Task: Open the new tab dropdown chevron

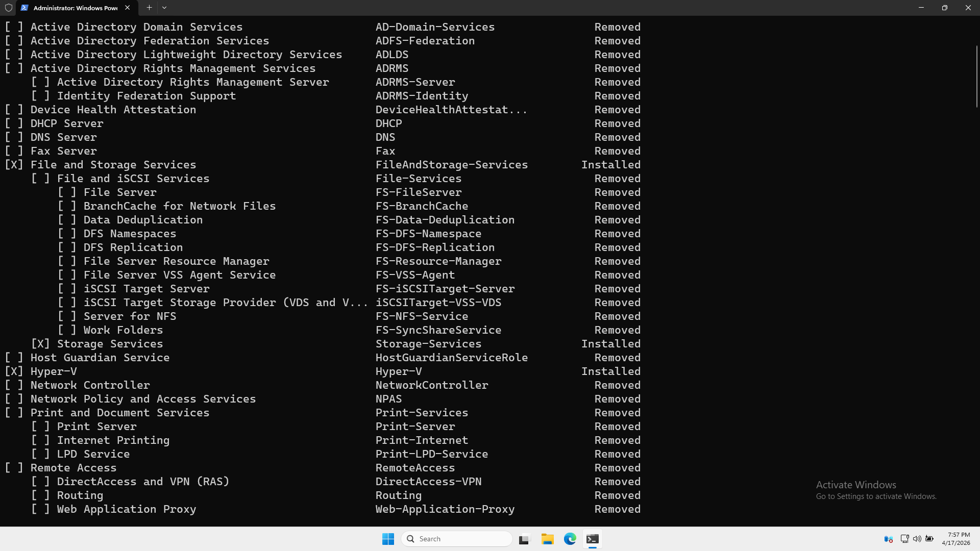Action: pos(164,8)
